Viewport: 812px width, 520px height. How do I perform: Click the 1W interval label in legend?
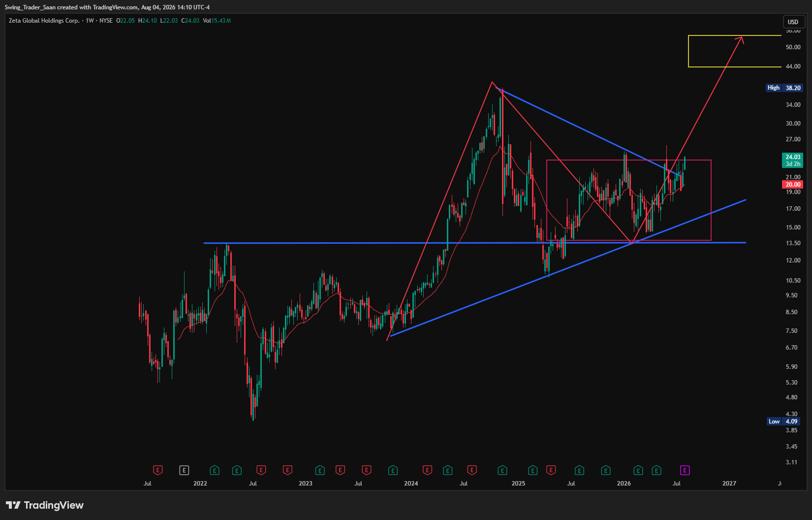click(x=90, y=21)
